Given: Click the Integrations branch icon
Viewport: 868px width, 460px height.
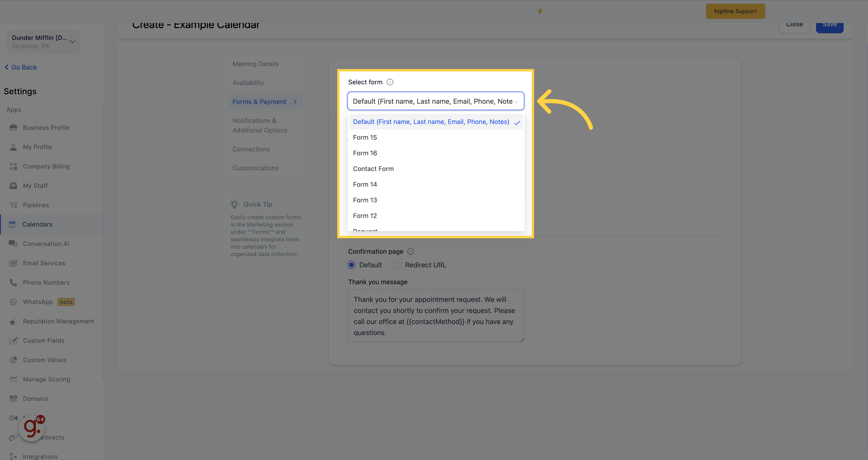Looking at the screenshot, I should pyautogui.click(x=13, y=456).
